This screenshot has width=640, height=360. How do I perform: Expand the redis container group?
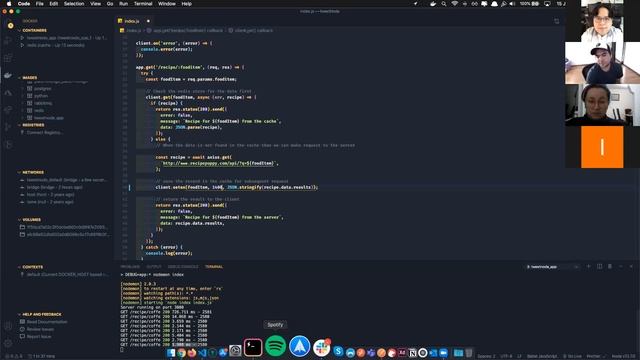coord(22,45)
